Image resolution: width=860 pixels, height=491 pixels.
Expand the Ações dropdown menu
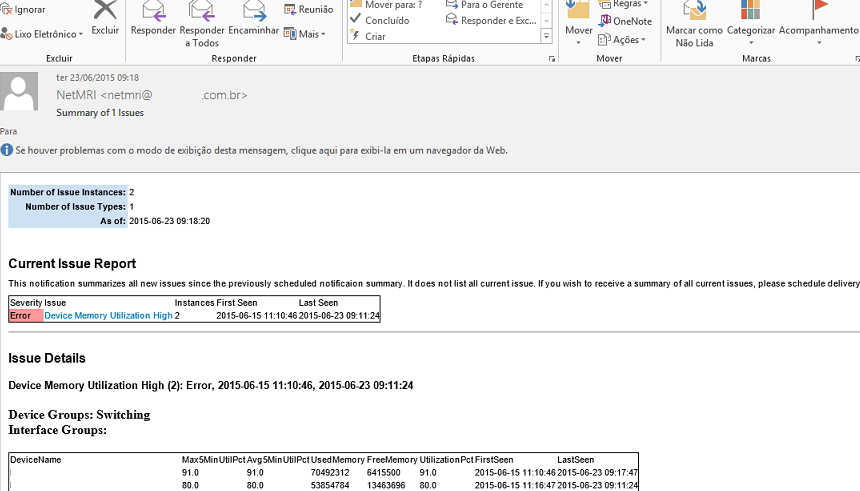(x=624, y=40)
